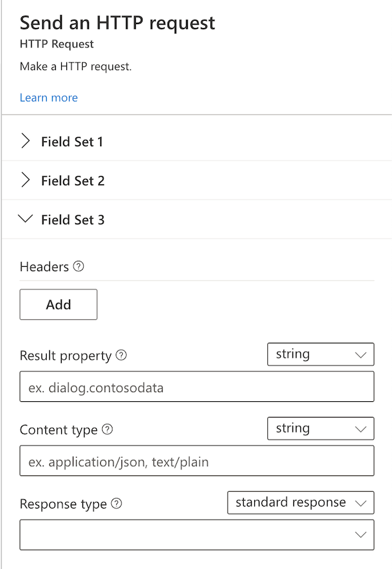Click the Make a HTTP request description
392x569 pixels.
(75, 66)
